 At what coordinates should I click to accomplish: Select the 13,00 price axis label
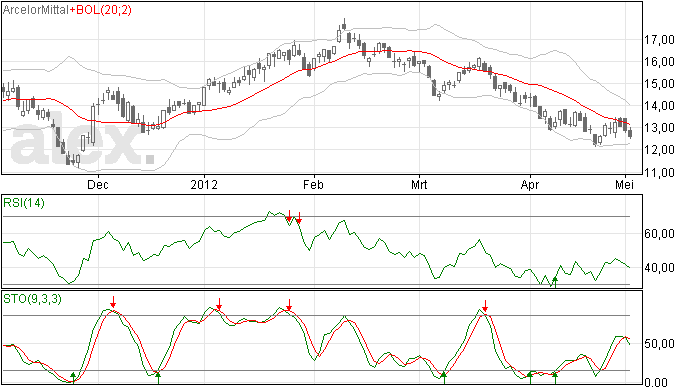(x=660, y=128)
